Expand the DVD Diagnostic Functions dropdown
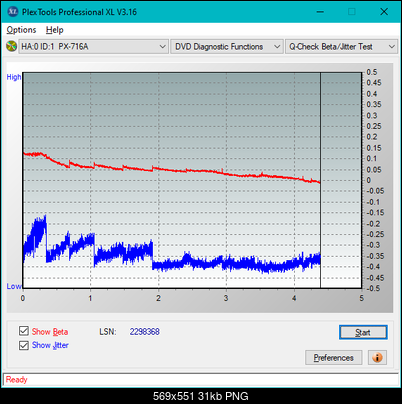Image resolution: width=402 pixels, height=404 pixels. coord(227,47)
